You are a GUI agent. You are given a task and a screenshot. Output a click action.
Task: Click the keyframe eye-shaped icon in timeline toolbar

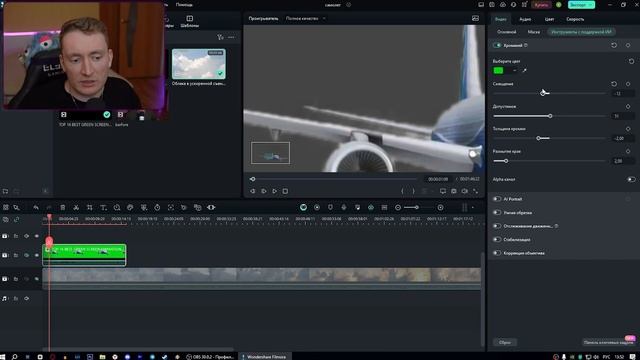tap(211, 207)
